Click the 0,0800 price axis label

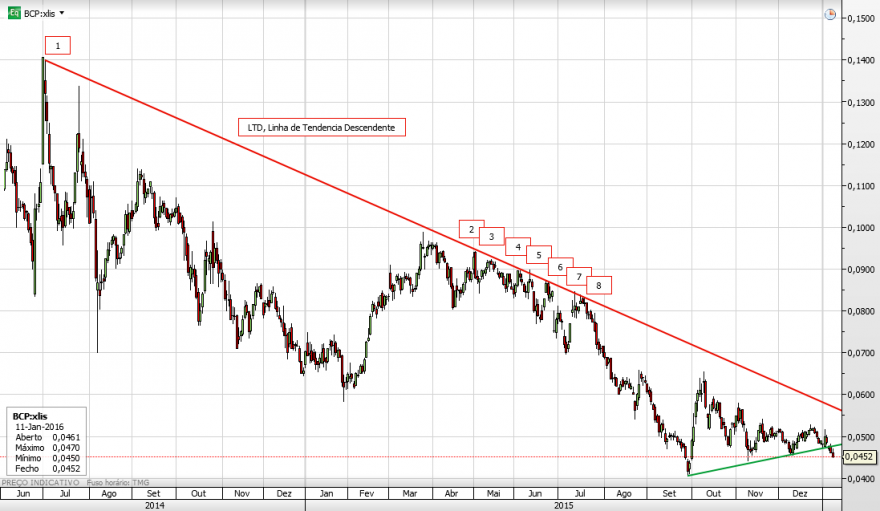point(861,311)
